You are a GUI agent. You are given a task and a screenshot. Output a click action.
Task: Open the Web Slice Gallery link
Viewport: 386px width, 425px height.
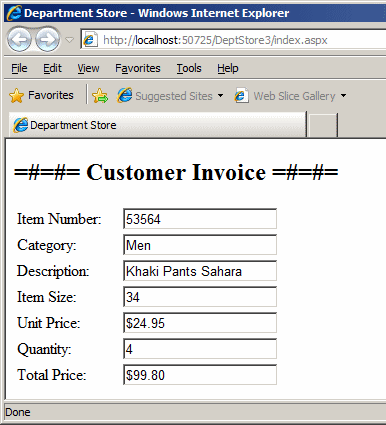coord(294,96)
